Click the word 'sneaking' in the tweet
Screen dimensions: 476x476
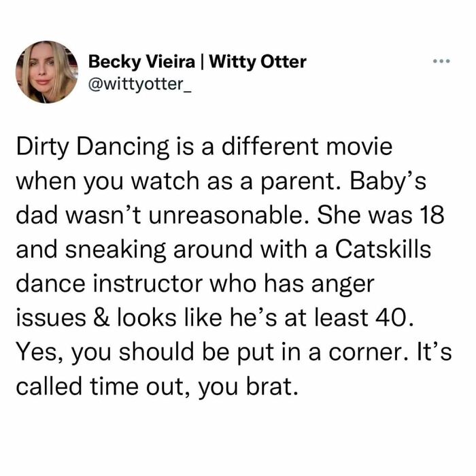(115, 250)
